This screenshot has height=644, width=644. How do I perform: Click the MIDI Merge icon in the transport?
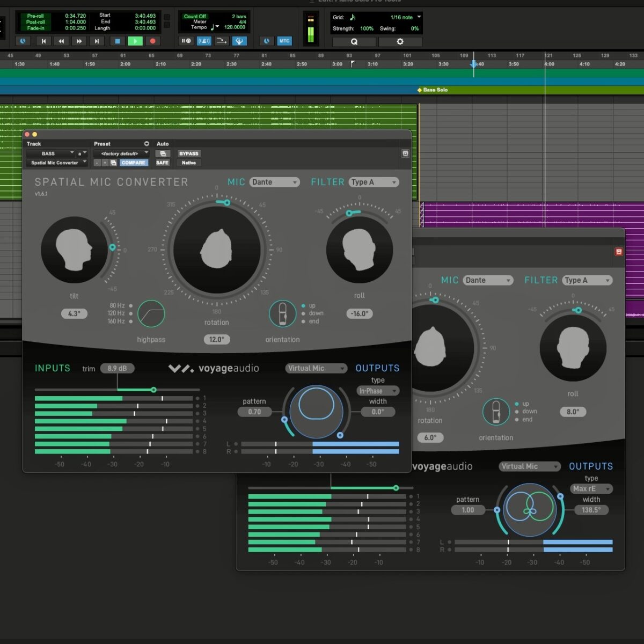point(221,41)
